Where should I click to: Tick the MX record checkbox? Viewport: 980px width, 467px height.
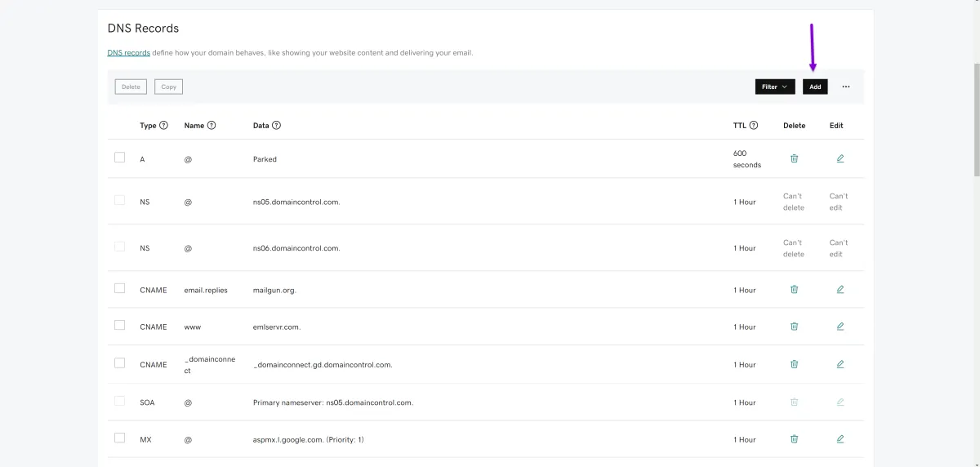[x=120, y=438]
